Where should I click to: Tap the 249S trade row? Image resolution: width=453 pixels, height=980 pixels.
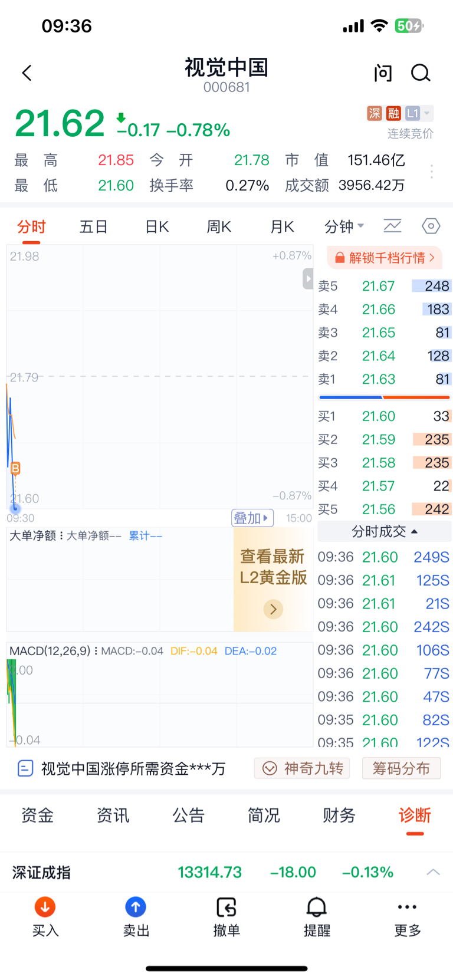tap(385, 557)
